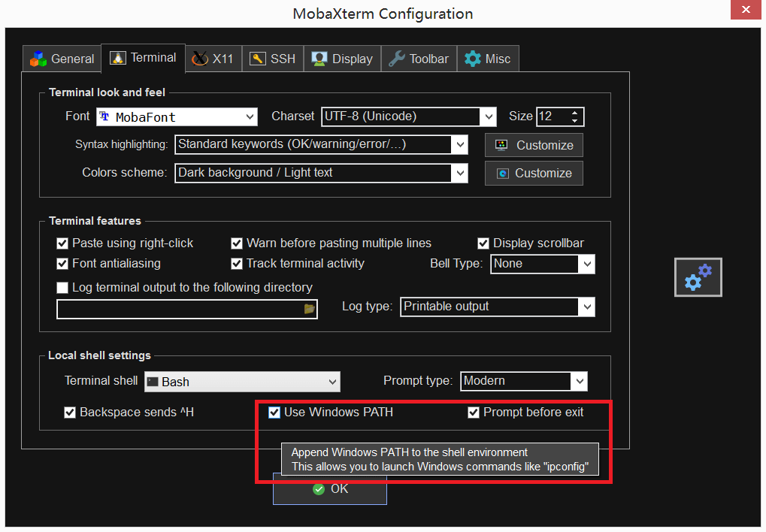Select the Terminal tab
The image size is (766, 532).
click(x=143, y=58)
